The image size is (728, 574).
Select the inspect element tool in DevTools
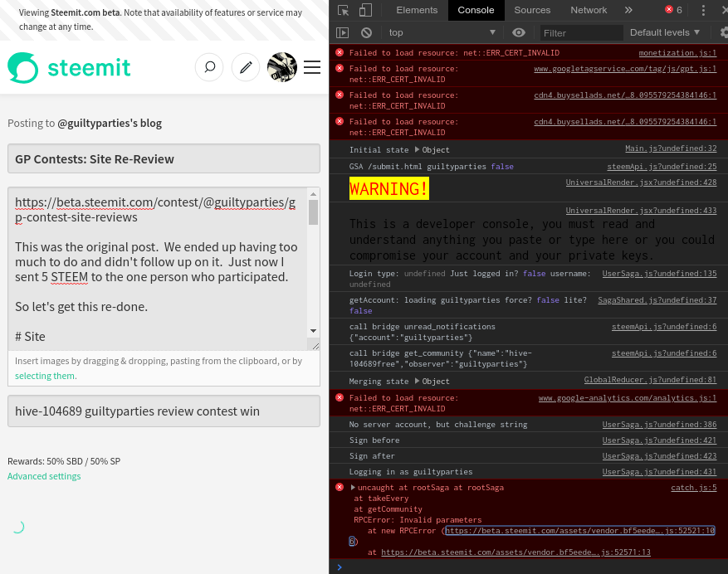coord(342,10)
